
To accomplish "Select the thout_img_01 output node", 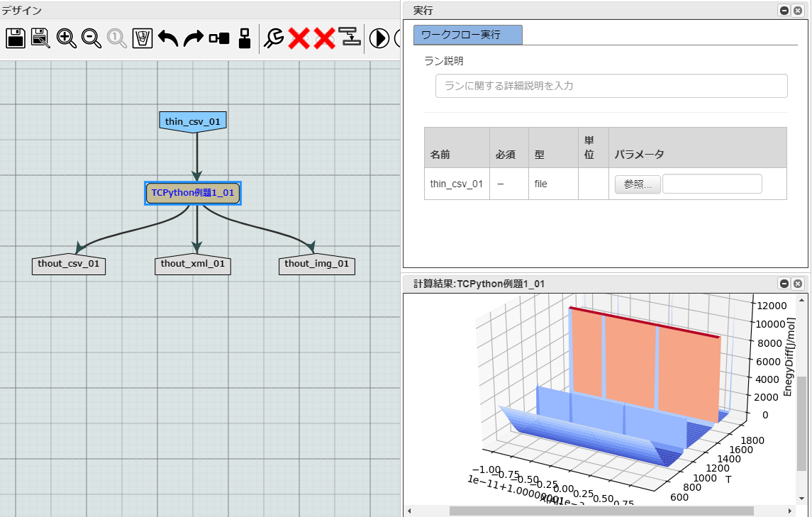I will click(x=317, y=265).
